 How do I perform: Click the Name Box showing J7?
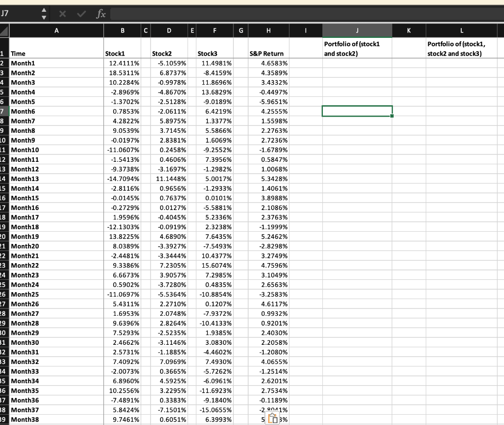pyautogui.click(x=20, y=14)
